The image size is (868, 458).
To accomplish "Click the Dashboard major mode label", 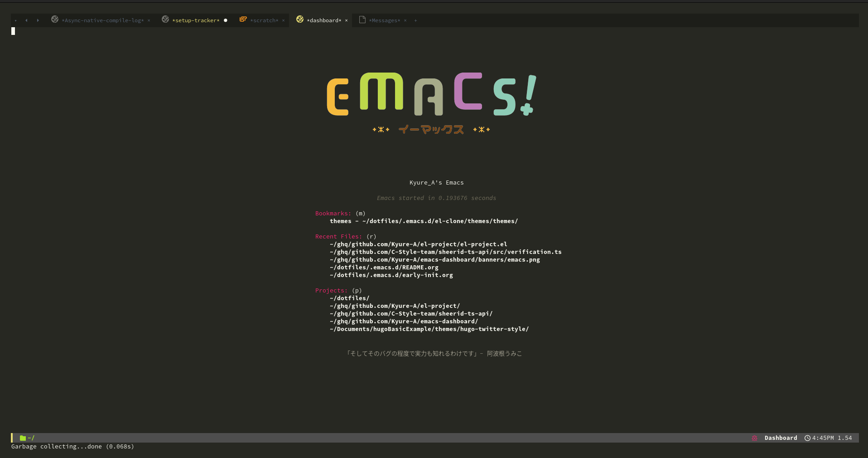I will coord(781,438).
